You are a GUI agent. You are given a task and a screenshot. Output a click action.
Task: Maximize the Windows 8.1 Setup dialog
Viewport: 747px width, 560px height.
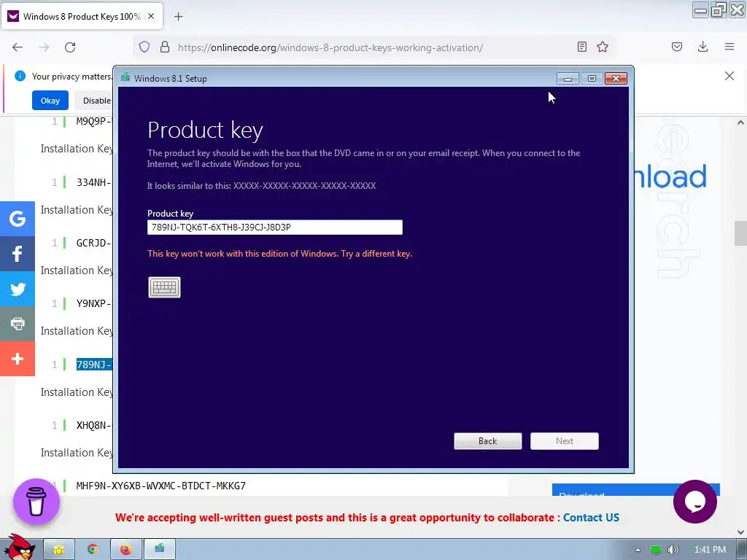pyautogui.click(x=592, y=79)
